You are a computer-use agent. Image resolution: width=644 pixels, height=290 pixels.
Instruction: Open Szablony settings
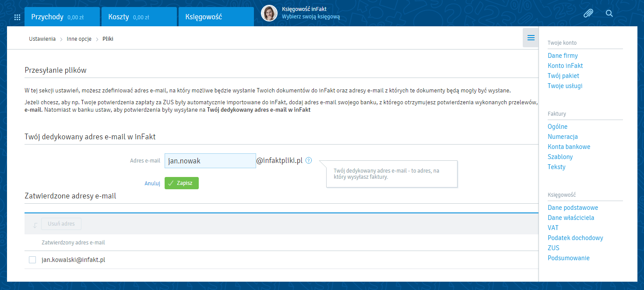click(x=560, y=157)
